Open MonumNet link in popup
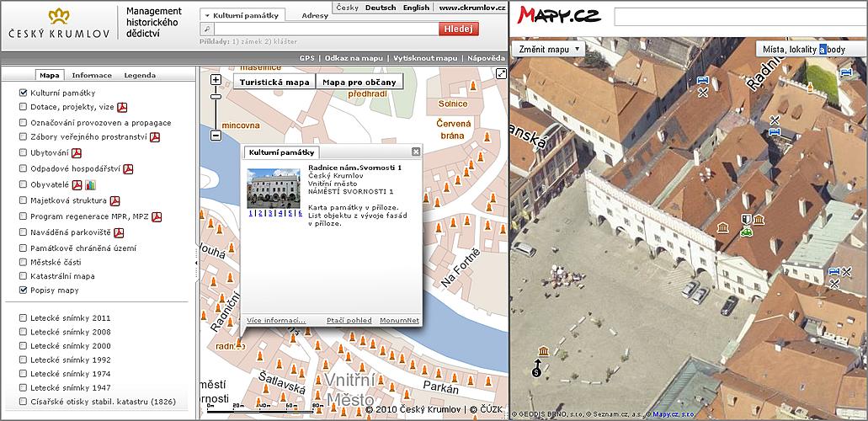Viewport: 868px width, 421px height. pyautogui.click(x=399, y=321)
